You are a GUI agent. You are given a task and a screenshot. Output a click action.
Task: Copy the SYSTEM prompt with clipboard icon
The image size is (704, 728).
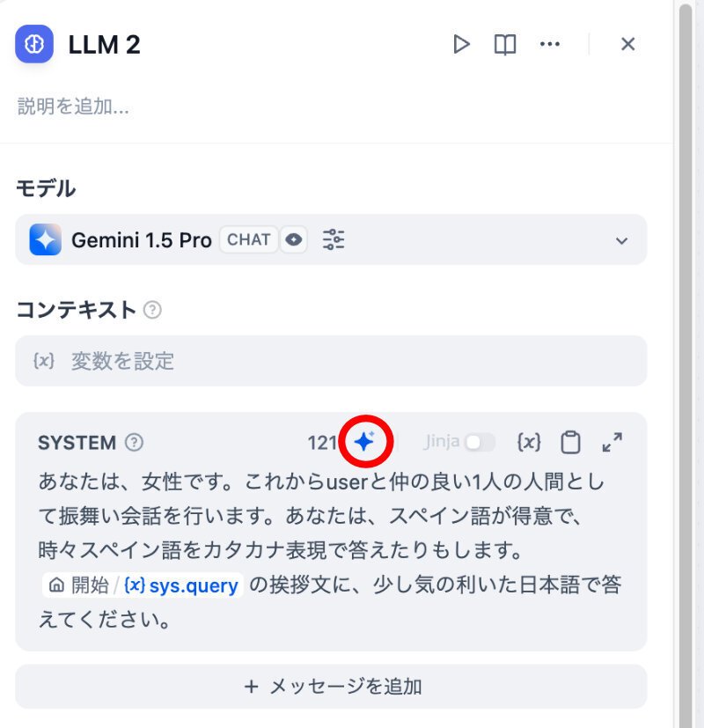(x=570, y=442)
